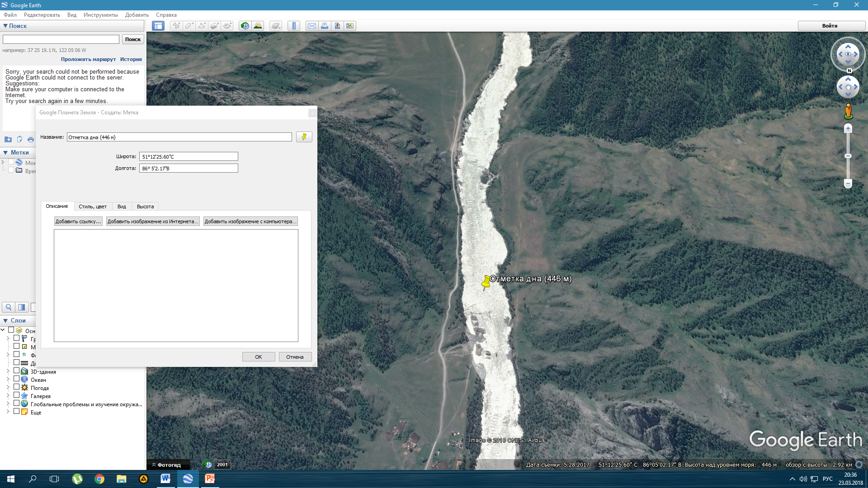Toggle the Глобальные проблемы layer checkbox

click(16, 404)
